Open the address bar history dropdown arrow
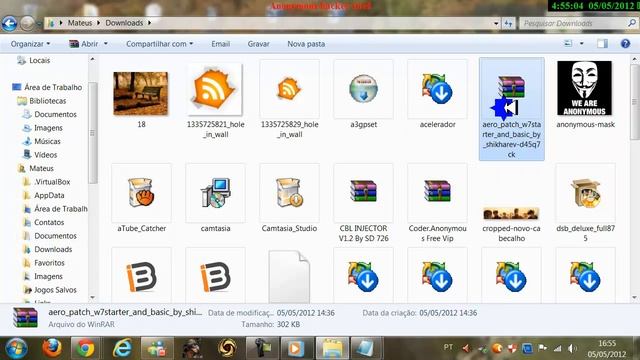The height and width of the screenshot is (360, 640). pos(496,24)
